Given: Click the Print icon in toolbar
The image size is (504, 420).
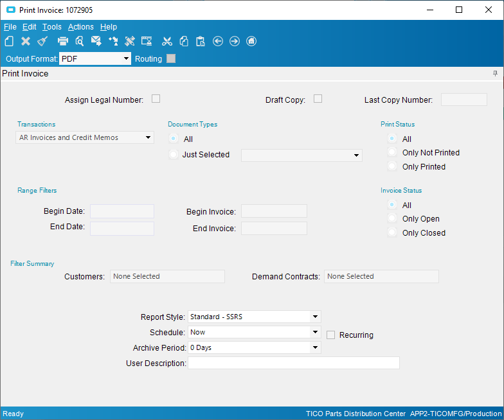Looking at the screenshot, I should 63,41.
